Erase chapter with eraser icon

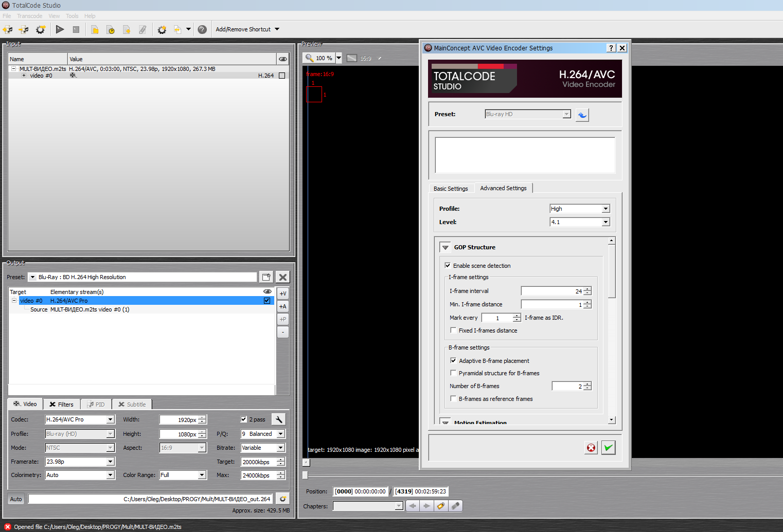point(455,506)
